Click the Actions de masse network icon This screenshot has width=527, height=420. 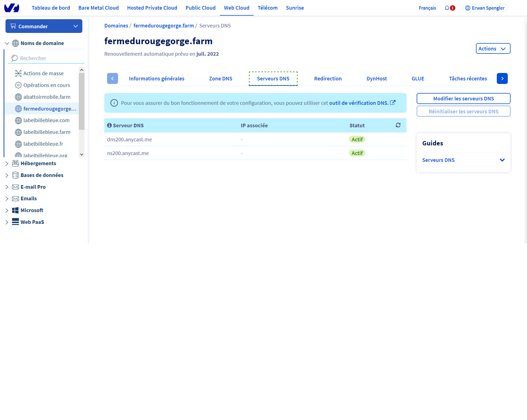[x=18, y=73]
